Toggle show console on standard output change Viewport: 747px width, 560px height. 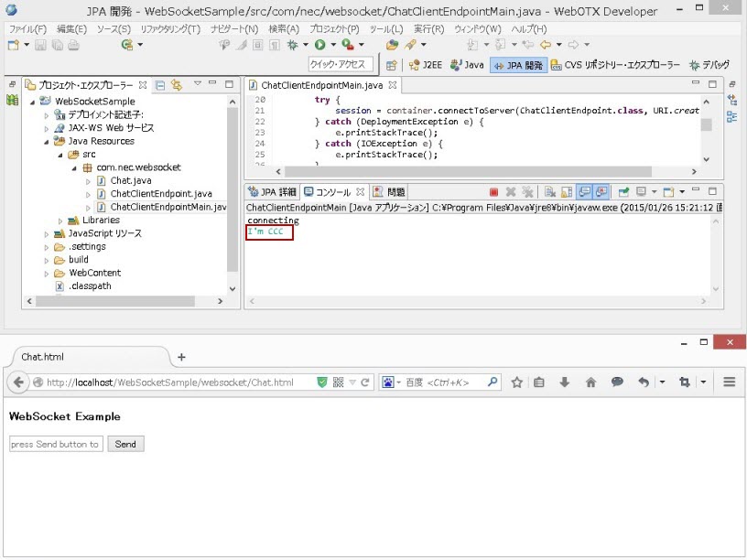coord(585,192)
